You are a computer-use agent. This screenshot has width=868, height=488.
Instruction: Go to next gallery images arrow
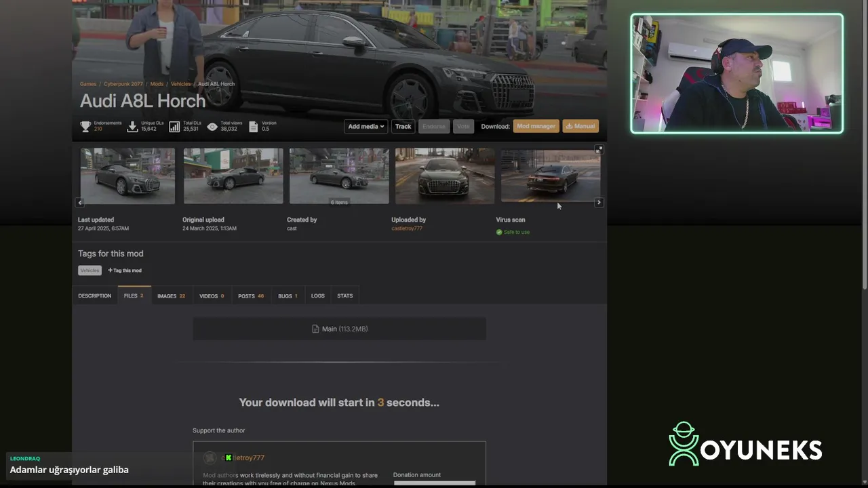coord(599,202)
